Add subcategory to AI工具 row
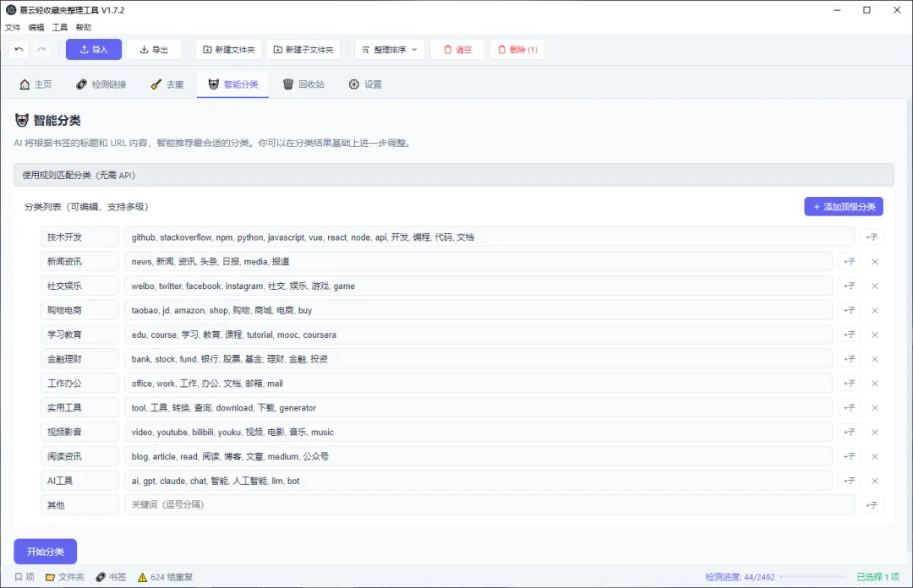Image resolution: width=913 pixels, height=588 pixels. 850,481
